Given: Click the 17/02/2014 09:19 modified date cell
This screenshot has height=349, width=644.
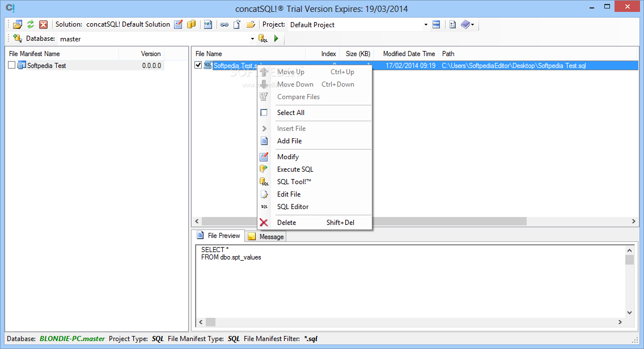Looking at the screenshot, I should 410,66.
